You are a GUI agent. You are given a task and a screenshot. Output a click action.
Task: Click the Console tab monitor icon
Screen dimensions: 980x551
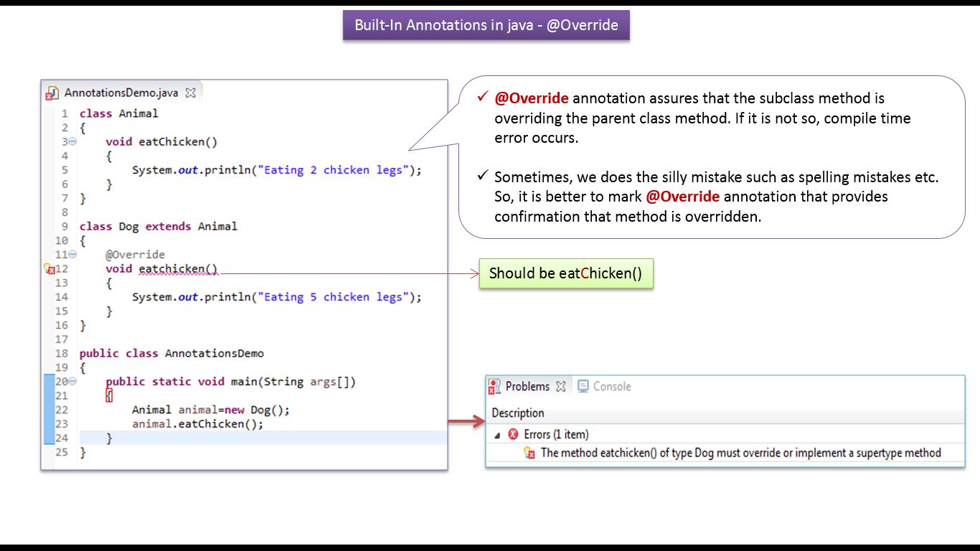pos(583,386)
